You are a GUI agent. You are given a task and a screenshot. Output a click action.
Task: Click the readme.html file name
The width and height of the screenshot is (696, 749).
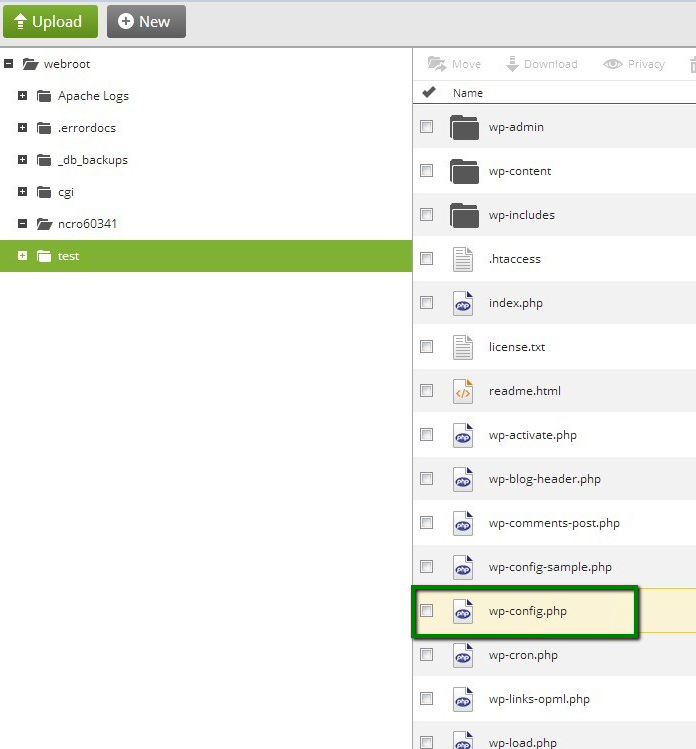pos(525,391)
